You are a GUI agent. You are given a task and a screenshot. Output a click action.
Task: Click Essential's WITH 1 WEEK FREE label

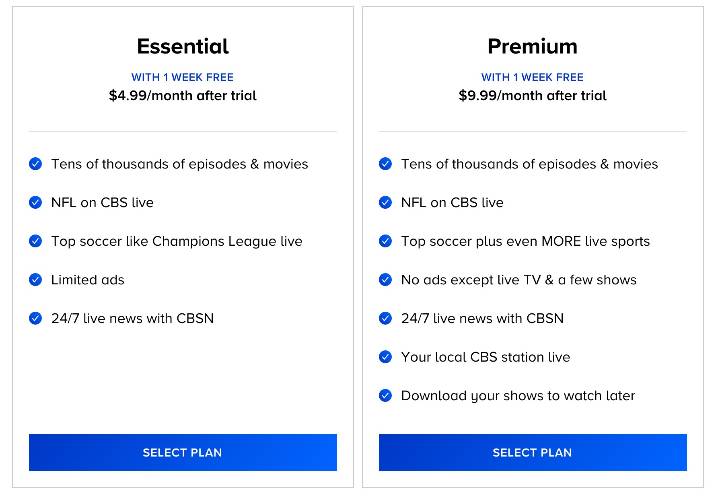coord(183,77)
